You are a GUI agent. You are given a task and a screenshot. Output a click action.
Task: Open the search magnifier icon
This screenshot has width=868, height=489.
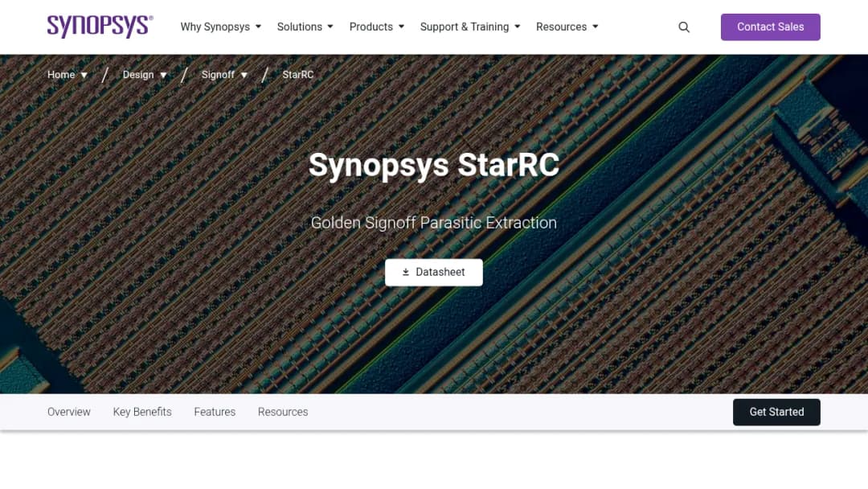tap(684, 27)
